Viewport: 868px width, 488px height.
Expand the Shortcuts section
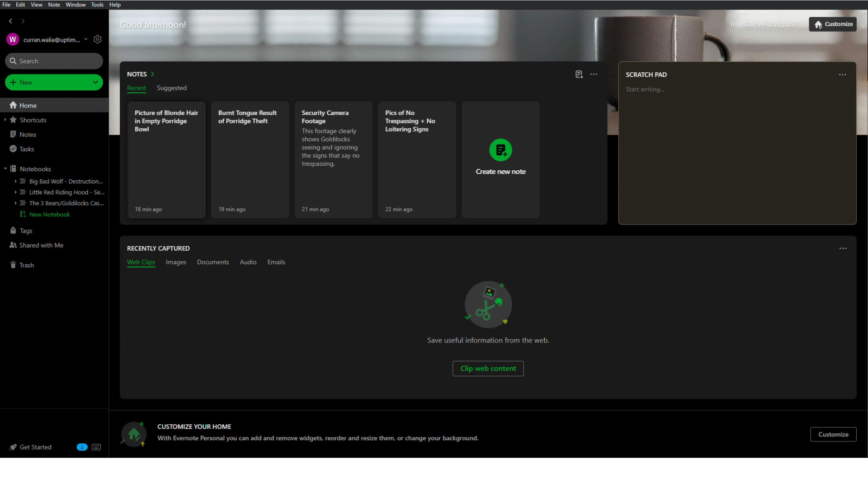pyautogui.click(x=5, y=120)
